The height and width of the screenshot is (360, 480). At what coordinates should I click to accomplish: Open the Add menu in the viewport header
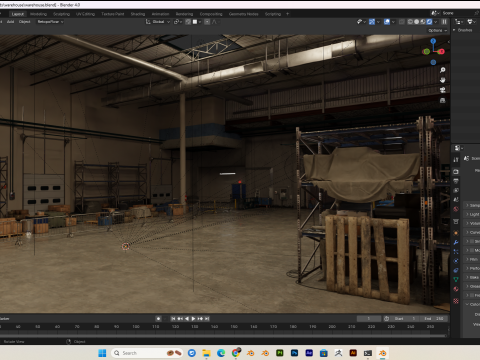tap(10, 22)
